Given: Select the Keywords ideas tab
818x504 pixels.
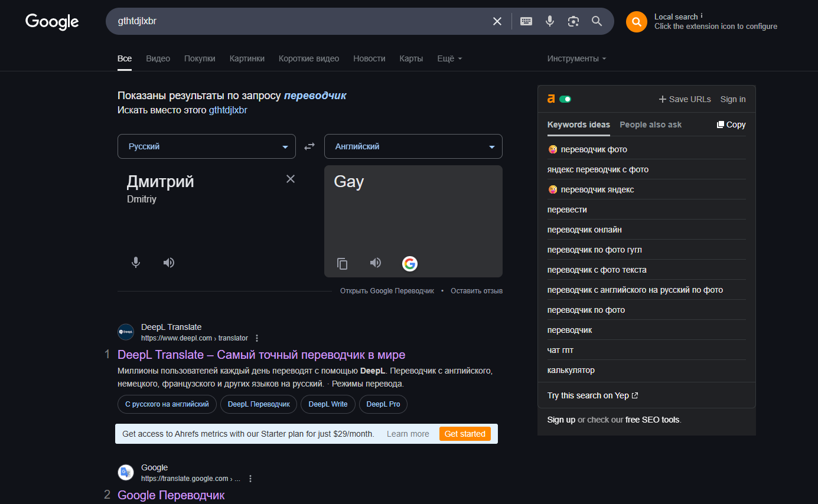Looking at the screenshot, I should point(579,125).
